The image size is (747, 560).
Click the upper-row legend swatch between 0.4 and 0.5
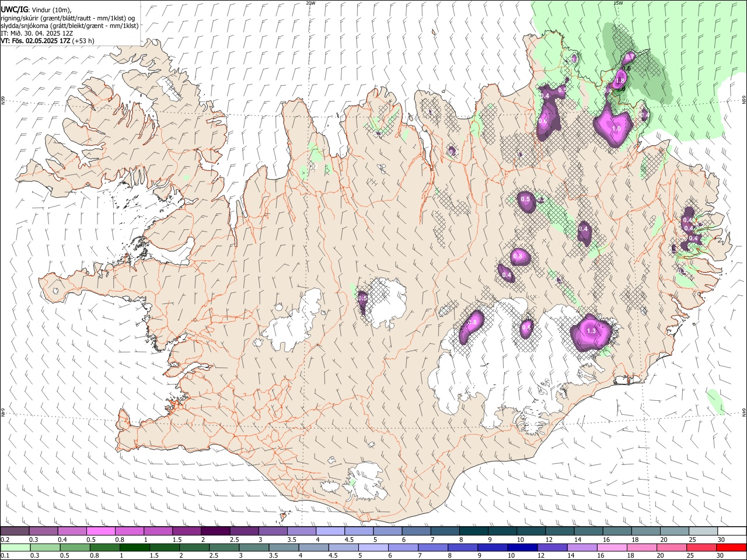[72, 531]
